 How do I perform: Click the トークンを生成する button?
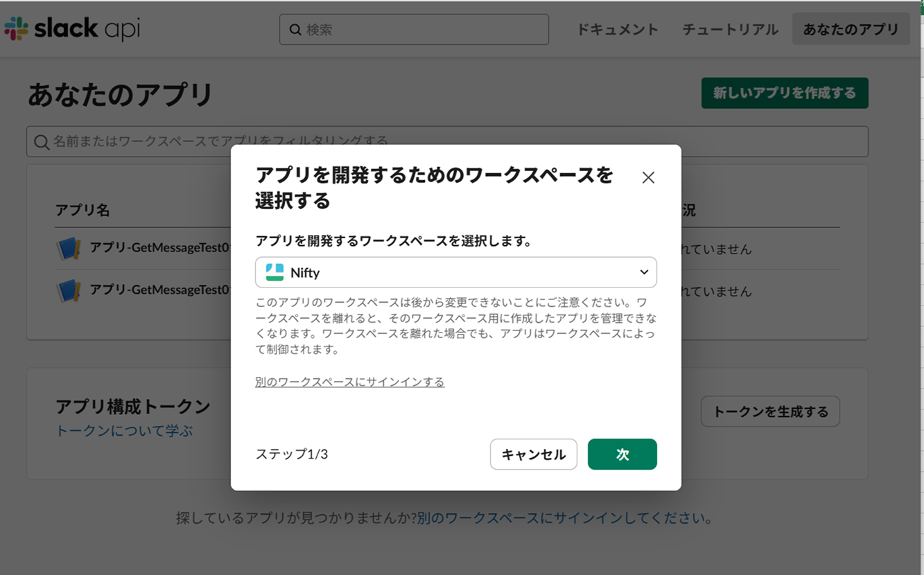770,411
